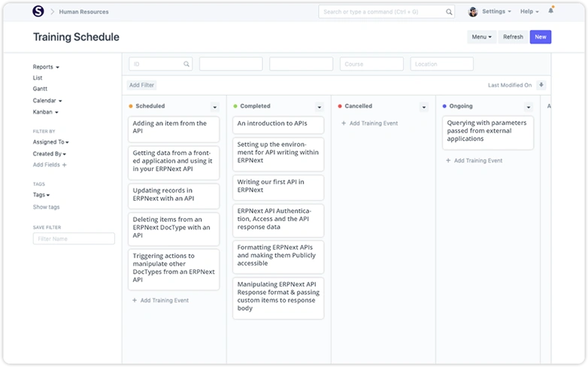Expand the Ongoing column options arrow

click(528, 107)
